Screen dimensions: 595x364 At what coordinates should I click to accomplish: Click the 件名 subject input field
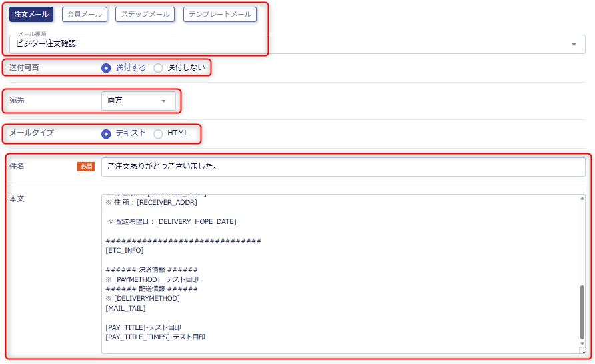(343, 167)
